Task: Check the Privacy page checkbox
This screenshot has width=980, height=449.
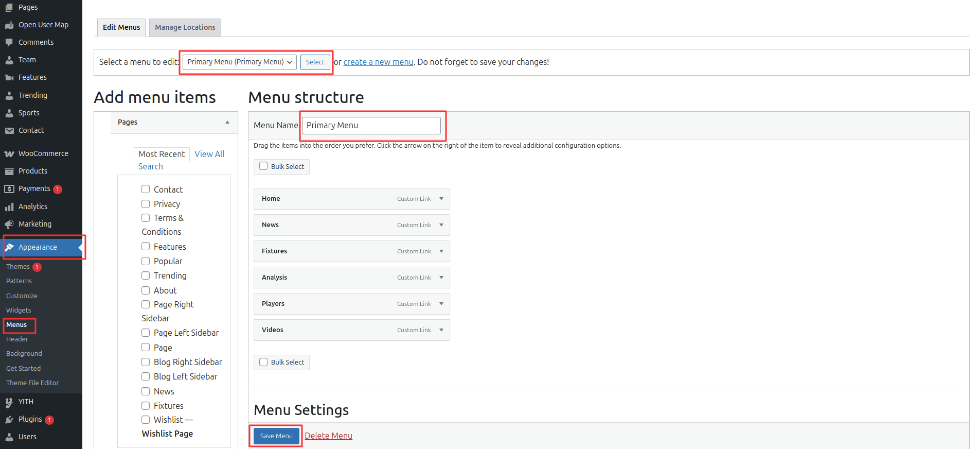Action: pos(146,204)
